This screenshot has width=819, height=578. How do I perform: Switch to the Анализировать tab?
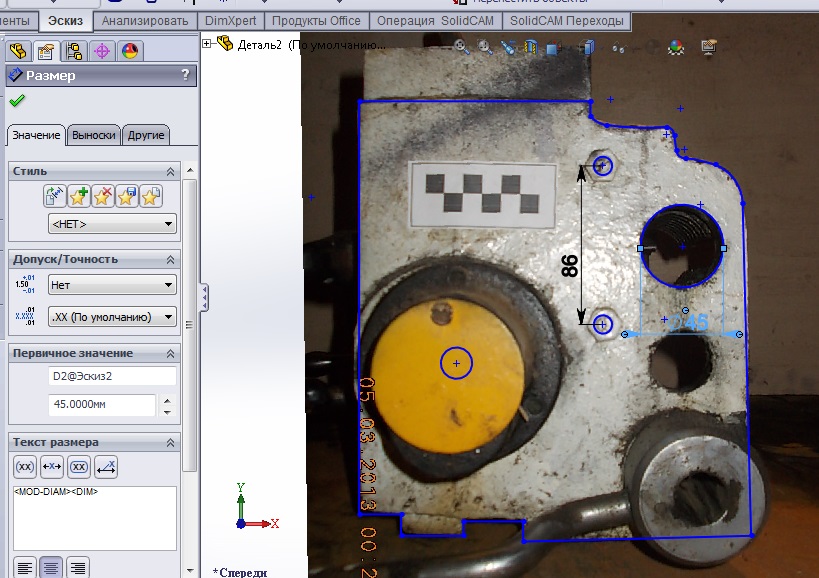click(x=145, y=21)
